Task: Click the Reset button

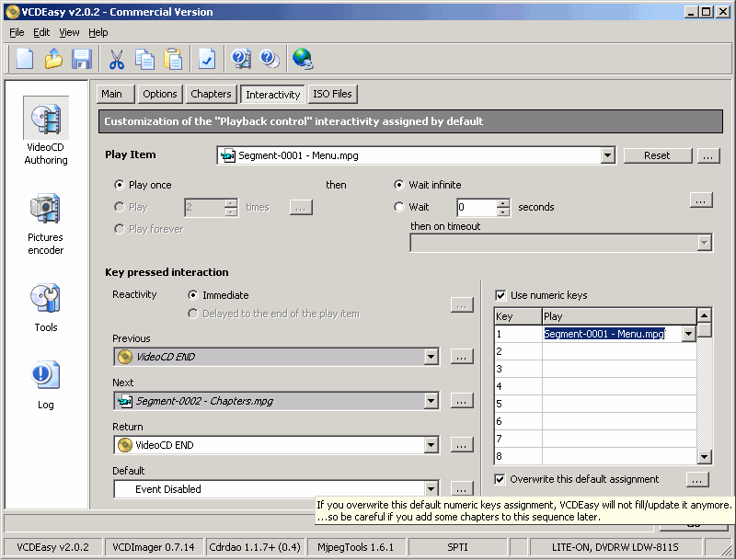Action: tap(657, 155)
